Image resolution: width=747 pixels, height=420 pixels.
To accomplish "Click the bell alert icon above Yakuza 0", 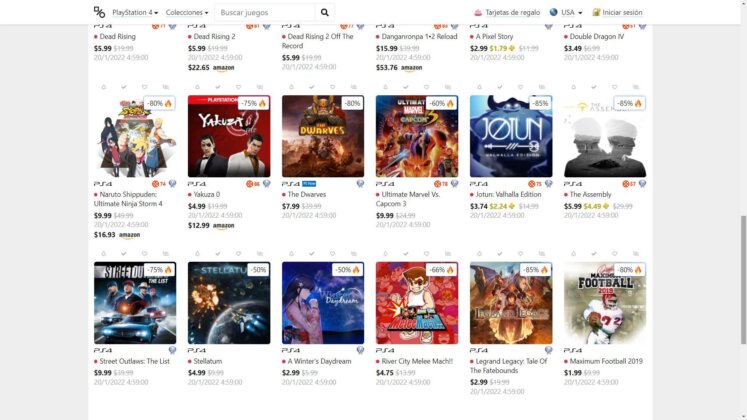I will [x=197, y=87].
